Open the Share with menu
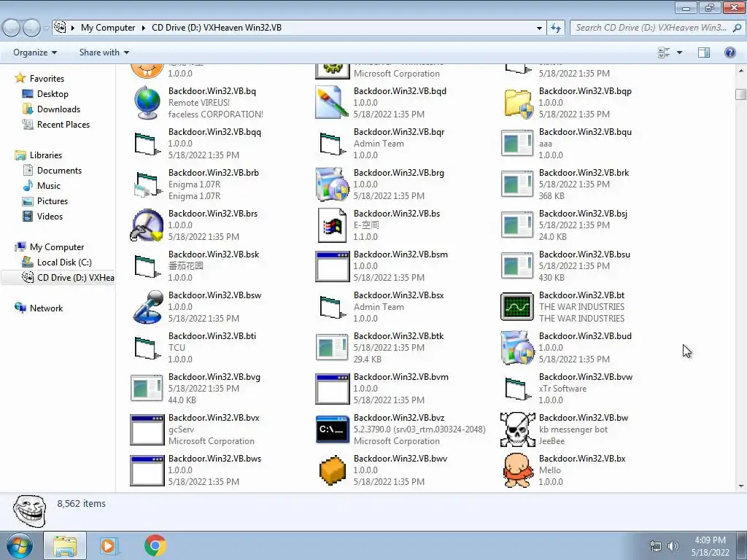 click(104, 52)
